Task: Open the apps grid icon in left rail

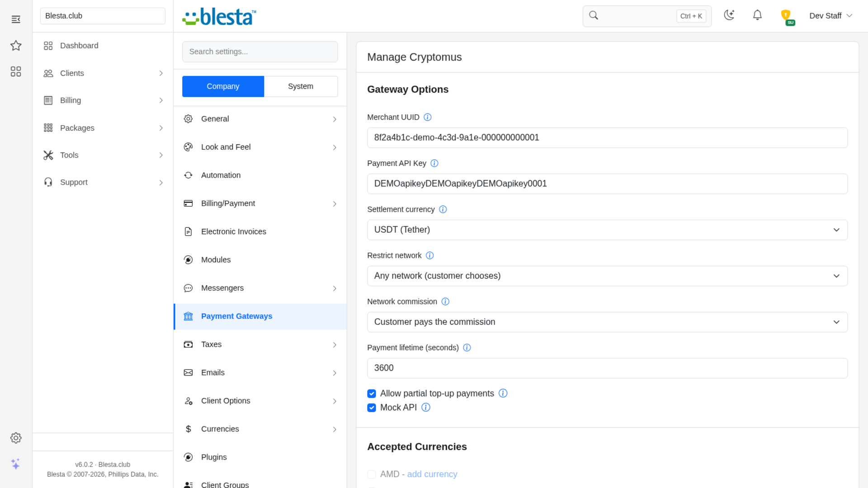Action: click(16, 71)
